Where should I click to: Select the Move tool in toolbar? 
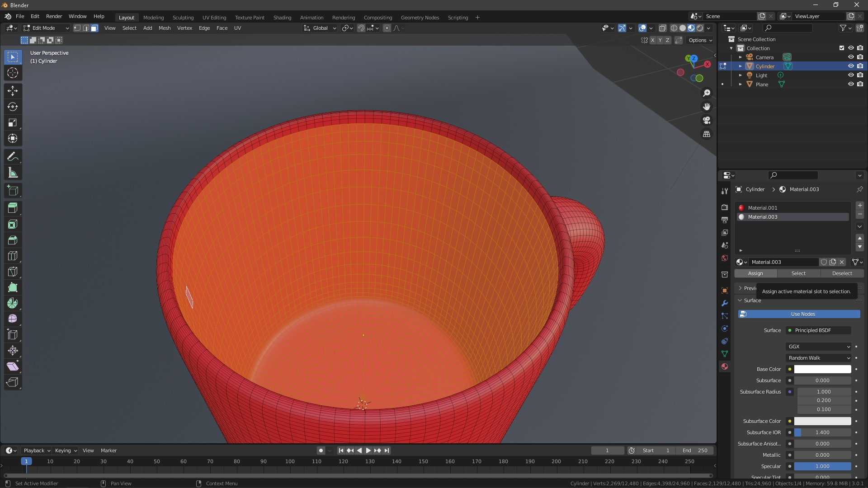point(13,91)
